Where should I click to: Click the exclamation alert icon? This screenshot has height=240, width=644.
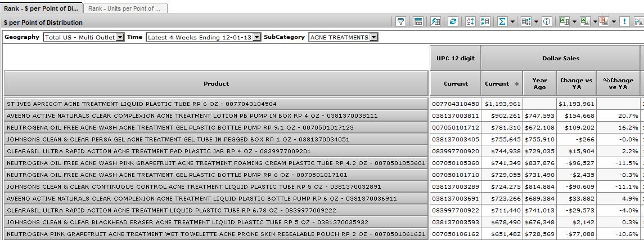[624, 21]
